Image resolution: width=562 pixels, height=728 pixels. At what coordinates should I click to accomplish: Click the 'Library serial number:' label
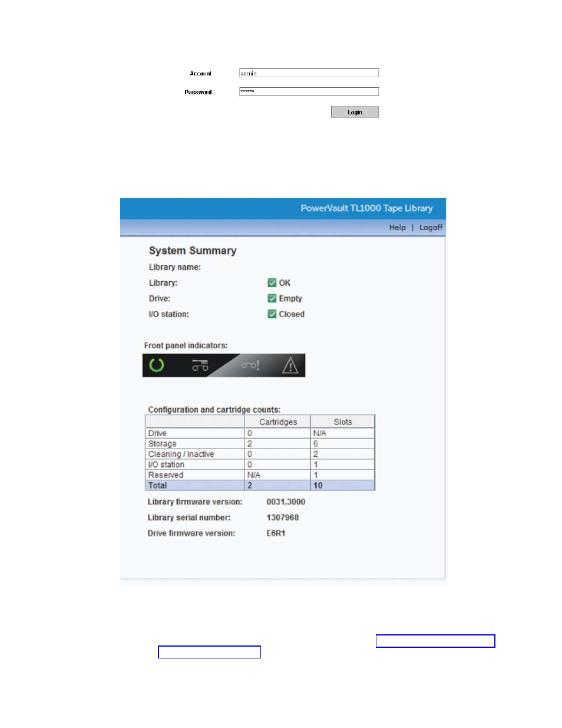tap(189, 518)
